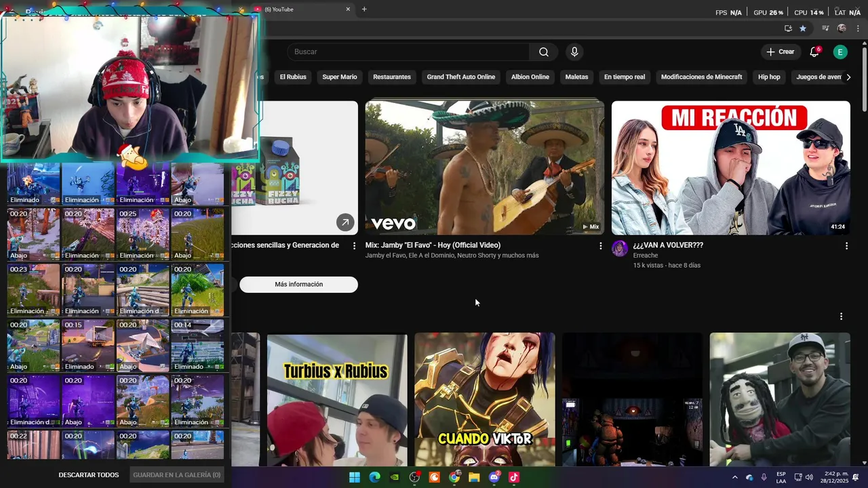Select the 00:23 Eliminación clip
The width and height of the screenshot is (868, 488).
[x=33, y=289]
